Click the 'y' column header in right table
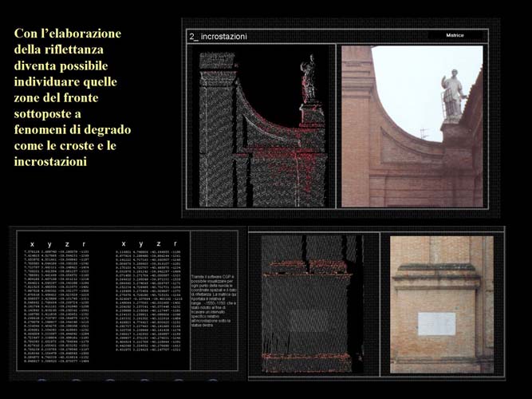532x399 pixels. pyautogui.click(x=140, y=244)
